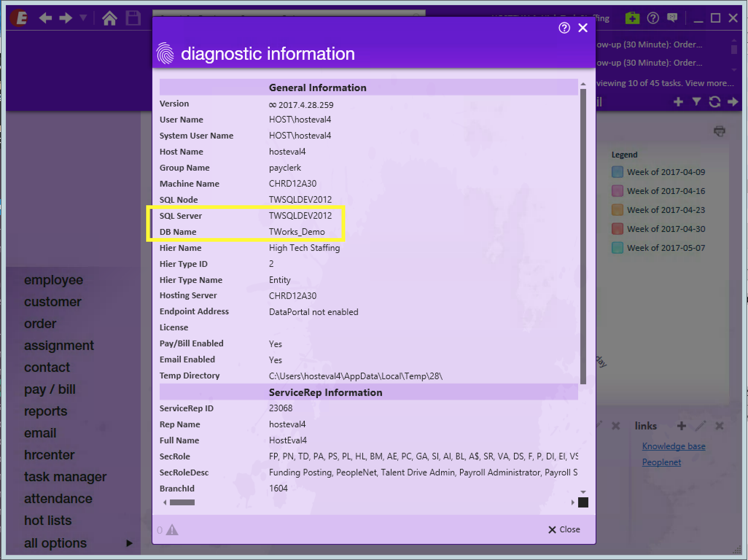Click Week of 2017-04-30 red legend swatch
The height and width of the screenshot is (560, 748).
coord(617,229)
